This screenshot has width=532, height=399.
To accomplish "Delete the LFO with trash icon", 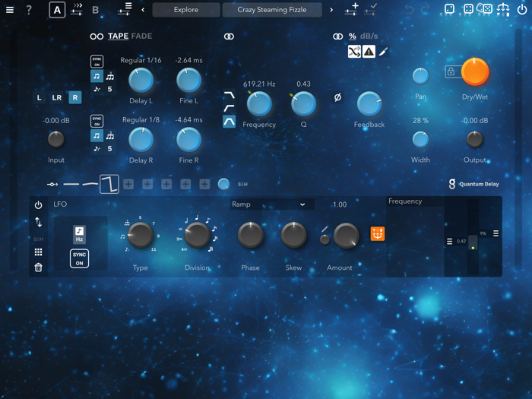I will pyautogui.click(x=38, y=268).
